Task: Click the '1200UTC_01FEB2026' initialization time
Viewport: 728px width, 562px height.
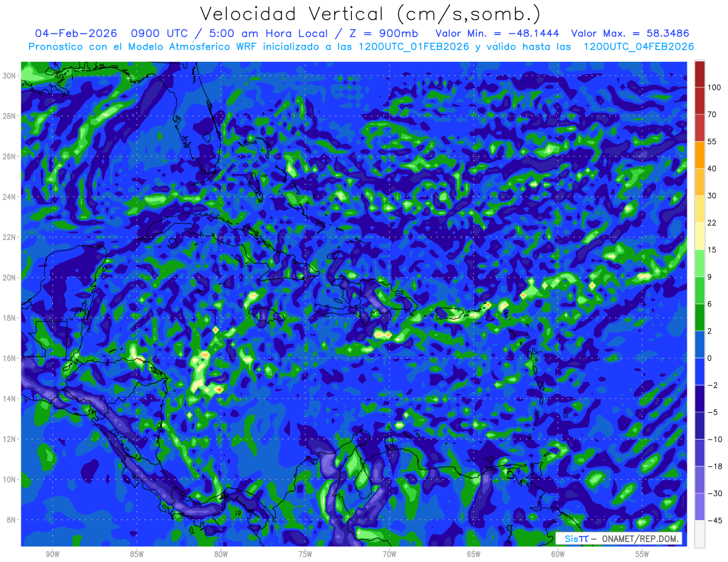Action: pos(413,47)
